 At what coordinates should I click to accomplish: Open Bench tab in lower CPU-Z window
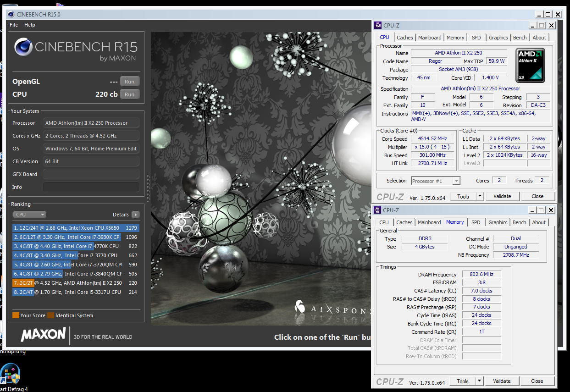(x=520, y=222)
